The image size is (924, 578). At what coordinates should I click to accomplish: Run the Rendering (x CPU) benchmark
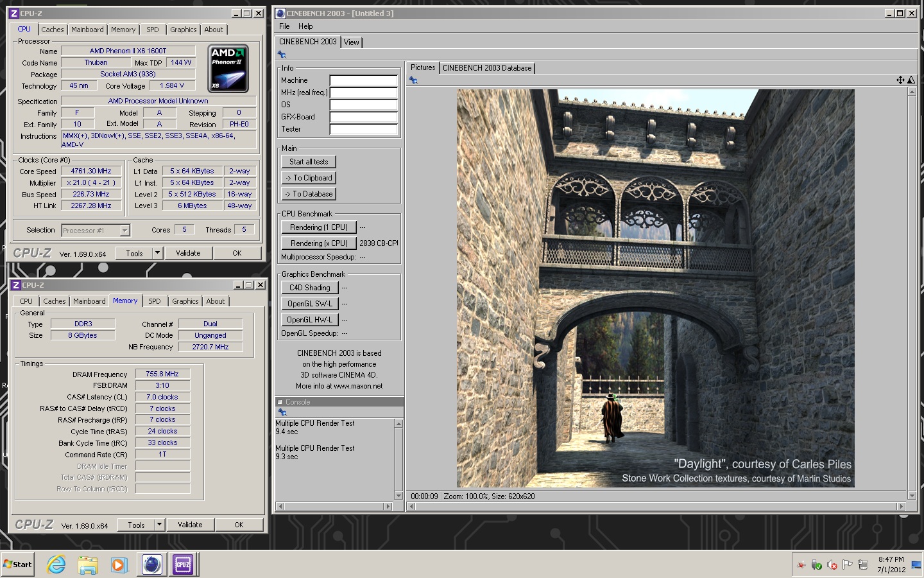[319, 243]
